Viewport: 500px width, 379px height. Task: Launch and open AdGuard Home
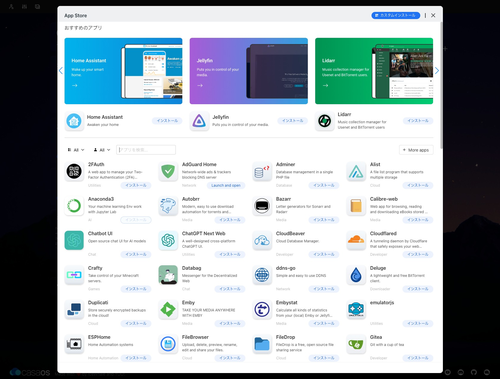[226, 185]
